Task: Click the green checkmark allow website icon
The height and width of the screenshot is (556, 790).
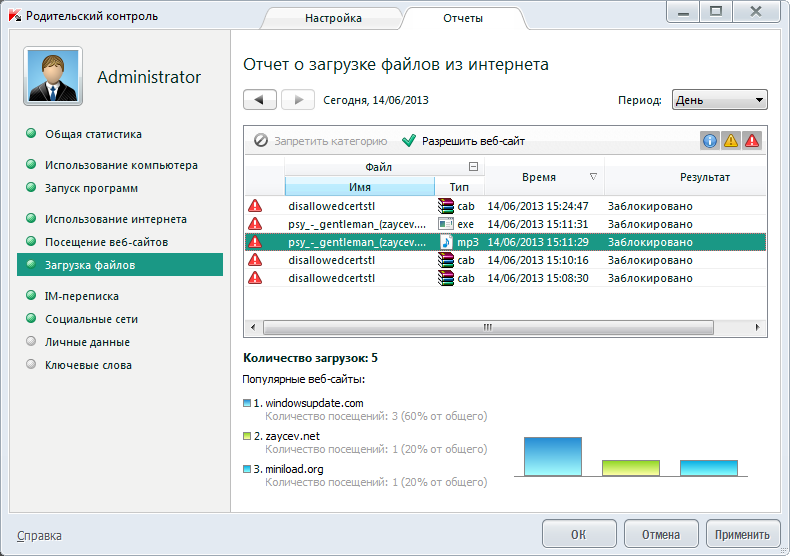Action: pos(409,141)
